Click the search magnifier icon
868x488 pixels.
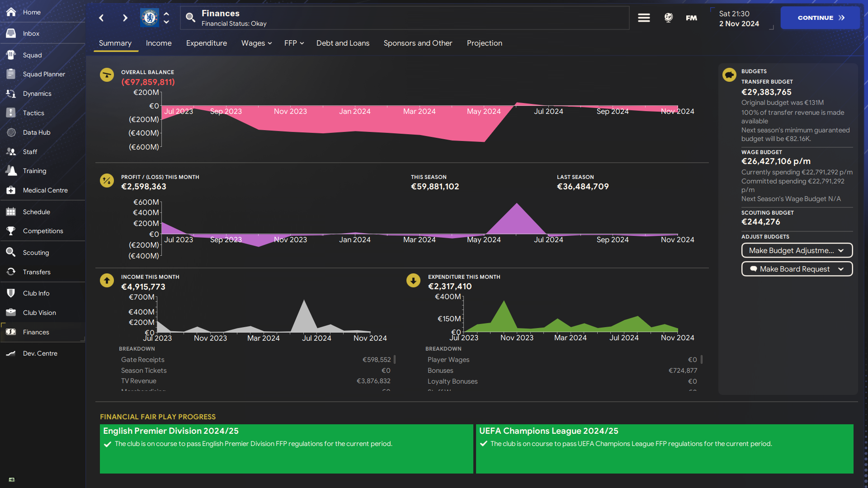pos(190,18)
